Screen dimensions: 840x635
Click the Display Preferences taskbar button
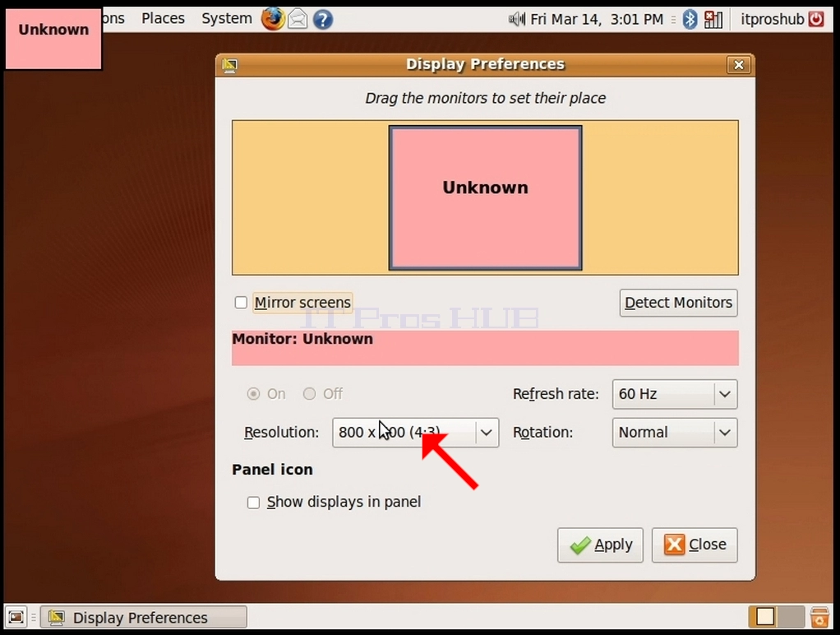click(x=144, y=617)
